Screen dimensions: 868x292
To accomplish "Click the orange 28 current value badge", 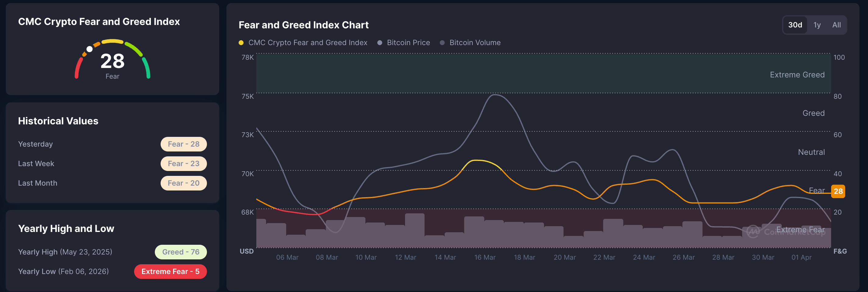I will [x=838, y=191].
